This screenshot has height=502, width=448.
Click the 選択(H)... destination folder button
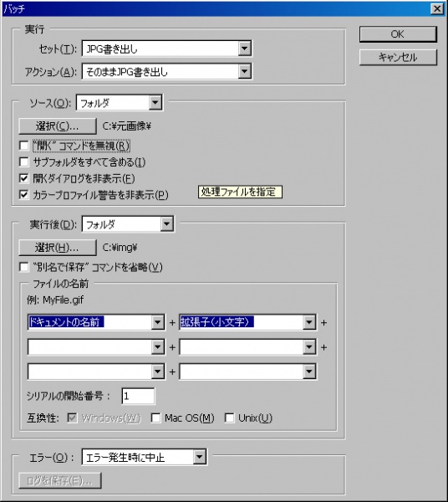click(58, 248)
